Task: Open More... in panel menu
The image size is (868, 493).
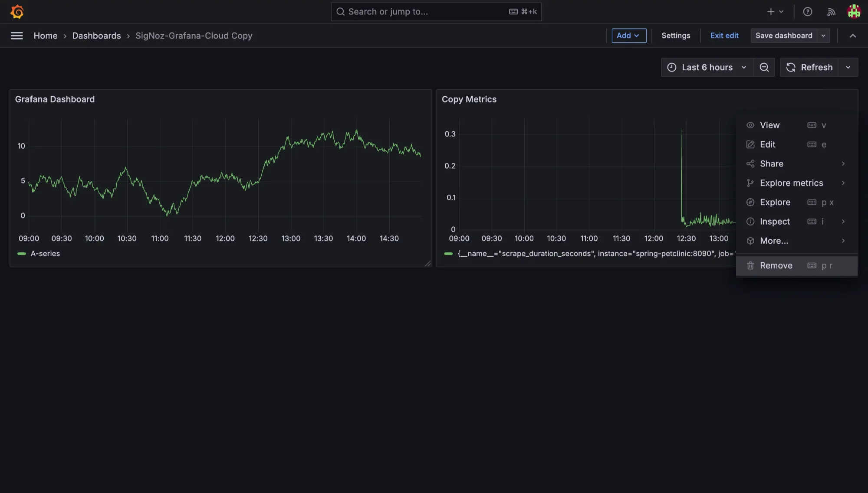Action: 797,241
